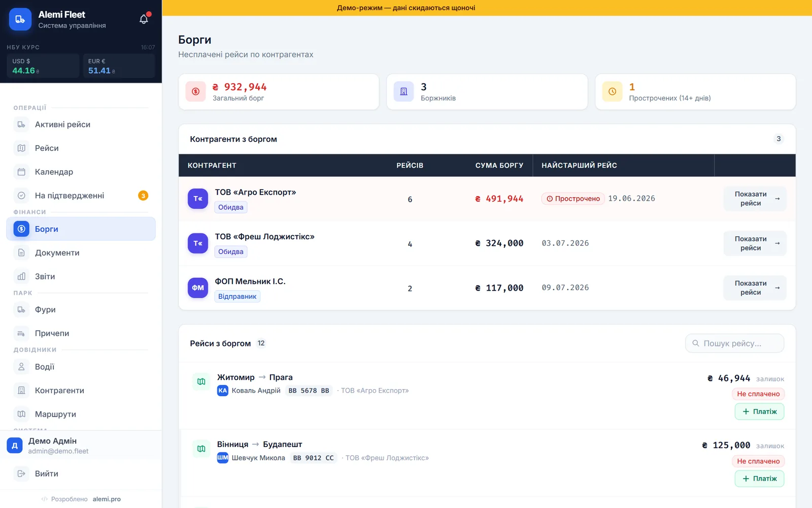The width and height of the screenshot is (812, 508).
Task: Click the plate number BB 9012 CC
Action: tap(313, 458)
